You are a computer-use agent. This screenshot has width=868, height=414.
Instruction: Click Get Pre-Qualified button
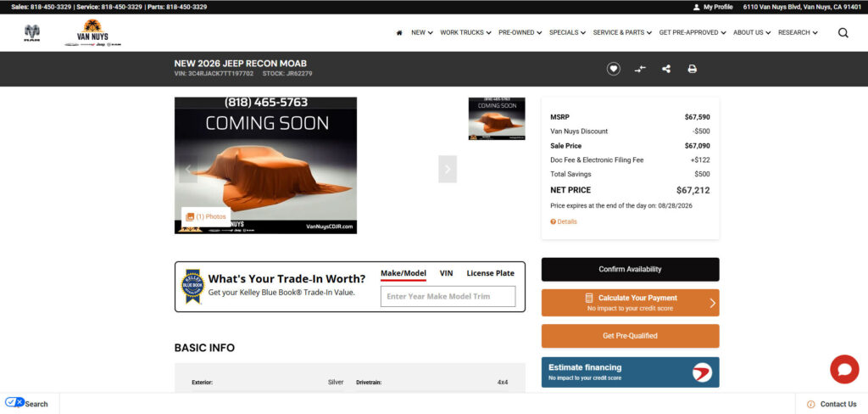630,336
